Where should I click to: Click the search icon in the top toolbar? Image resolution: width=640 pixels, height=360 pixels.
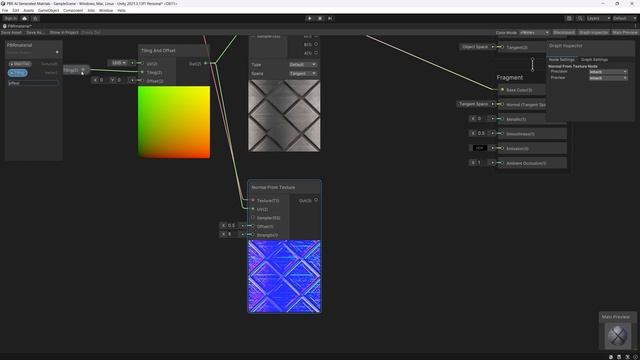click(580, 18)
